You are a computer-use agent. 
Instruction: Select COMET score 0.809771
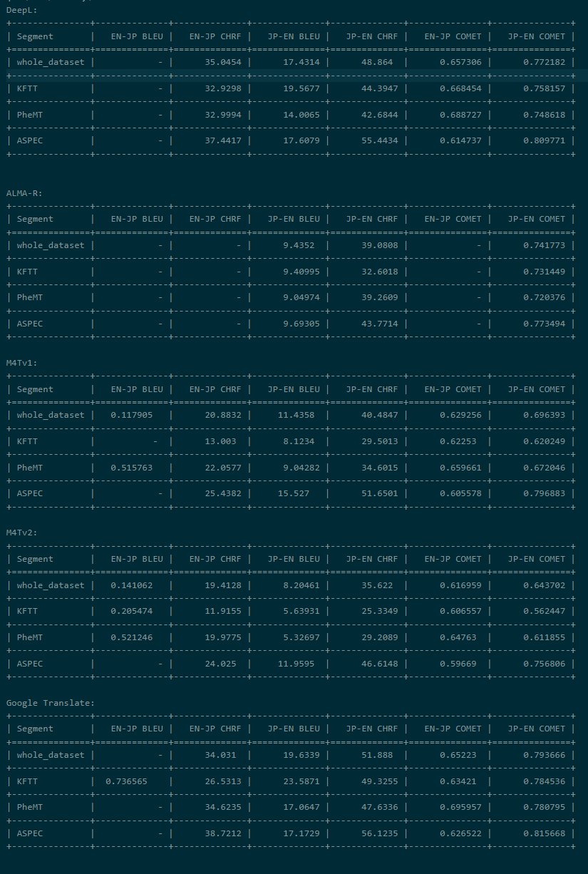pyautogui.click(x=544, y=140)
